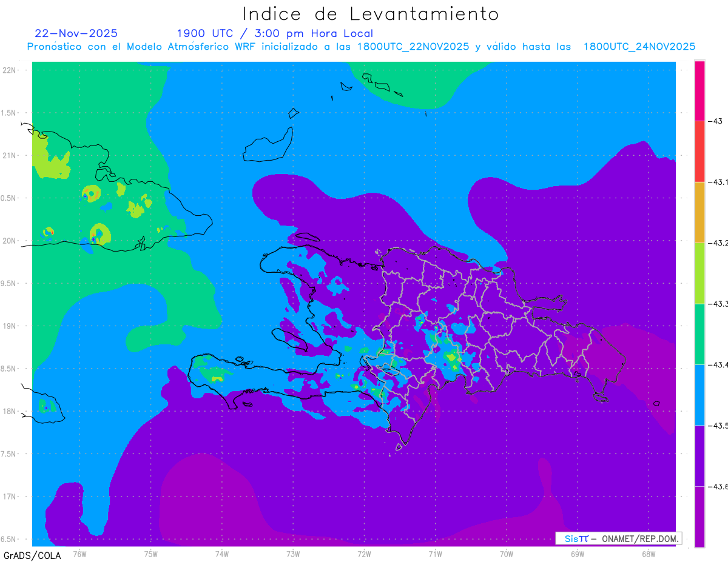Click the magenta-purple swatch at the legend bottom

coord(699,517)
